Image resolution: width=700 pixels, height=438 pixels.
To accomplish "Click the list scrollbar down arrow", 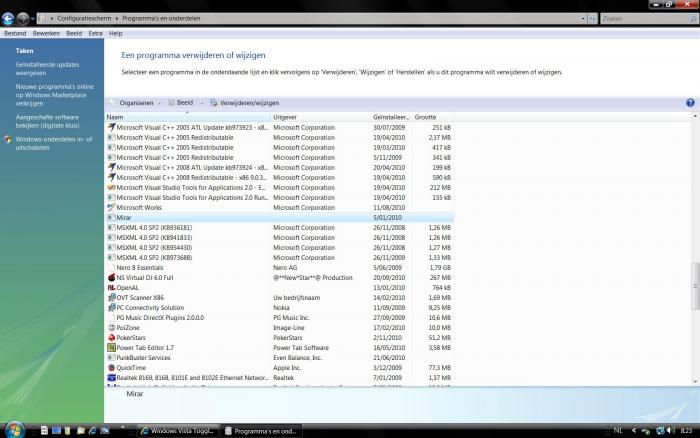I will 695,382.
